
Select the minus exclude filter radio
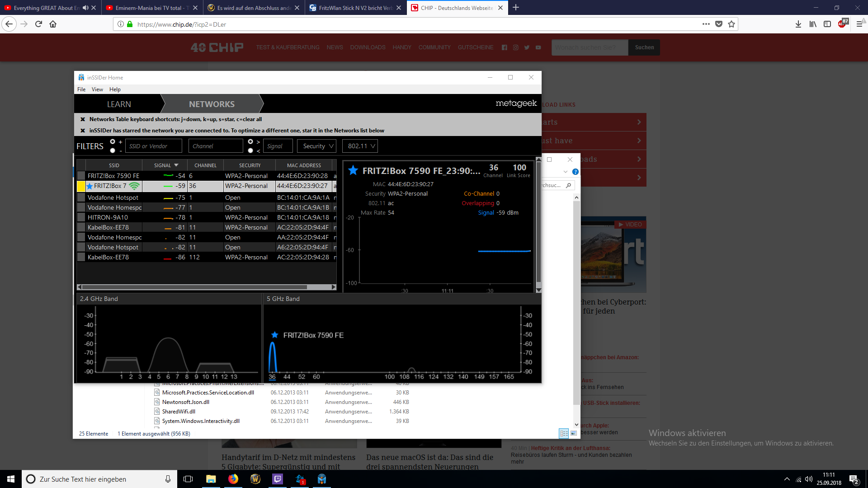pyautogui.click(x=113, y=150)
